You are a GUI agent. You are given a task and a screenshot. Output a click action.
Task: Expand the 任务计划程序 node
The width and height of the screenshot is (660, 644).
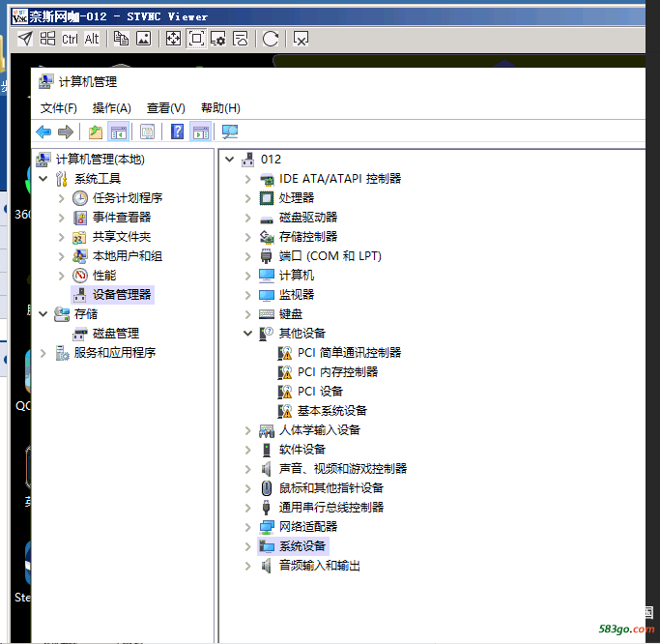(x=62, y=198)
